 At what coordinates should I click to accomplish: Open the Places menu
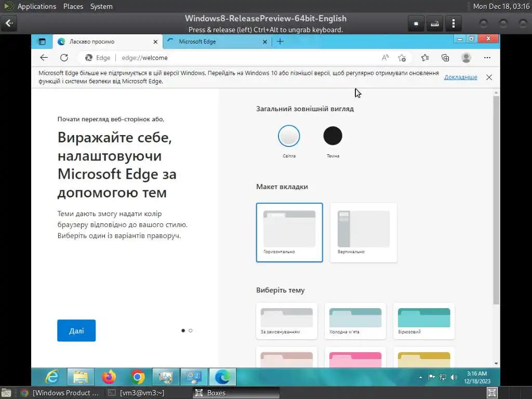point(73,6)
